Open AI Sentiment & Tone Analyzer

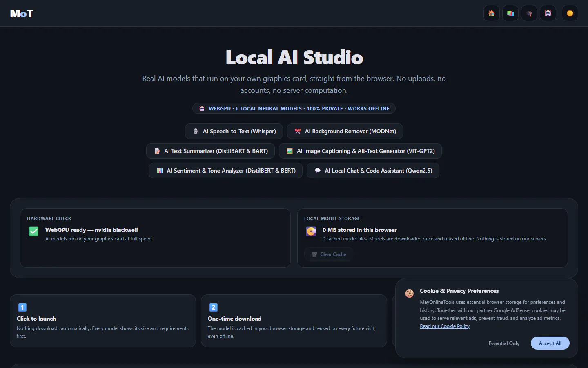point(225,171)
